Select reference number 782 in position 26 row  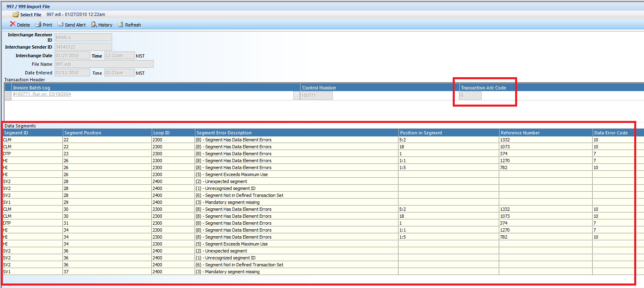click(x=546, y=167)
